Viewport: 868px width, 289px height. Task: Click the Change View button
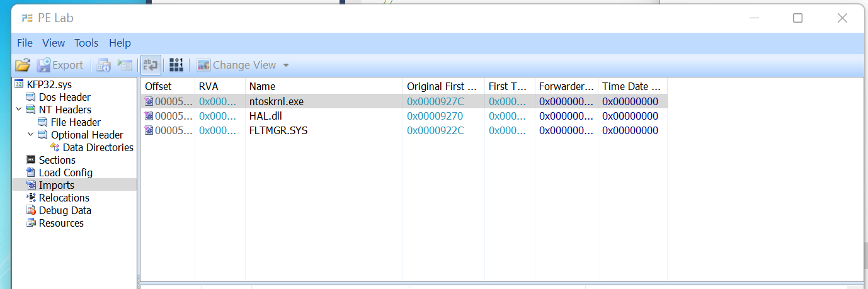236,65
